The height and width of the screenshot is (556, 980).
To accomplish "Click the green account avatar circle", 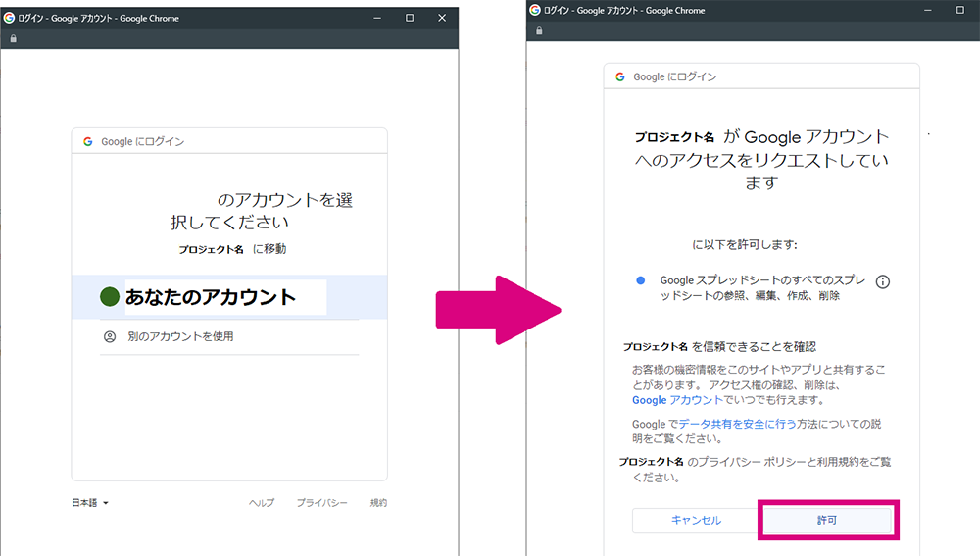I will 110,296.
